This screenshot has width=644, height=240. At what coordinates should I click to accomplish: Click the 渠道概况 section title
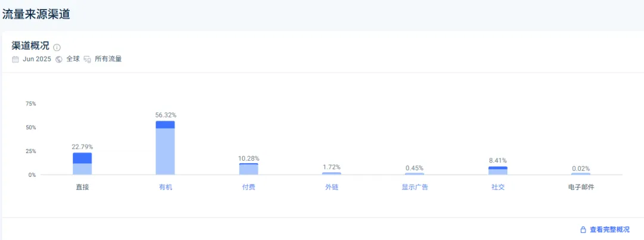click(30, 46)
